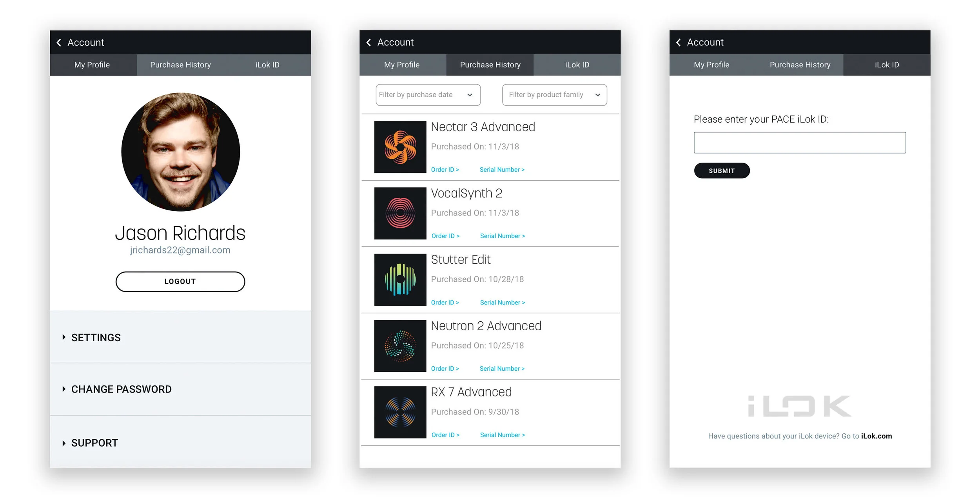Expand the CHANGE PASSWORD section
This screenshot has height=498, width=980.
point(121,389)
